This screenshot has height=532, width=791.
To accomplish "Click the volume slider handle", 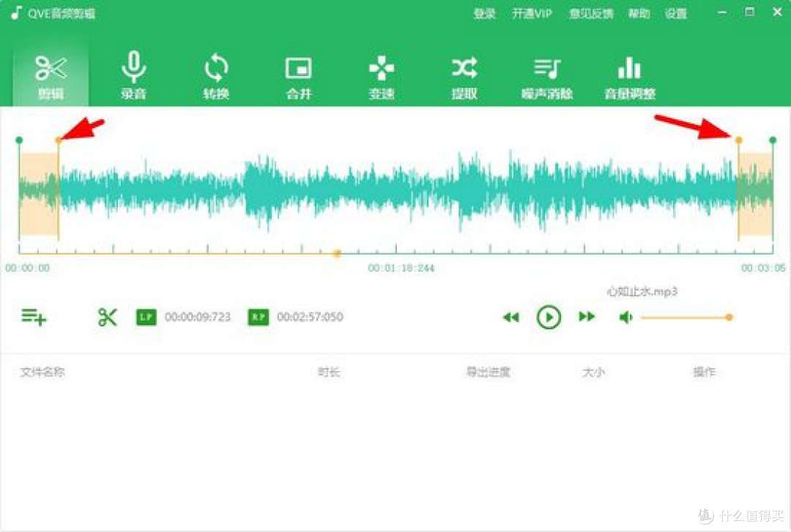I will (729, 317).
